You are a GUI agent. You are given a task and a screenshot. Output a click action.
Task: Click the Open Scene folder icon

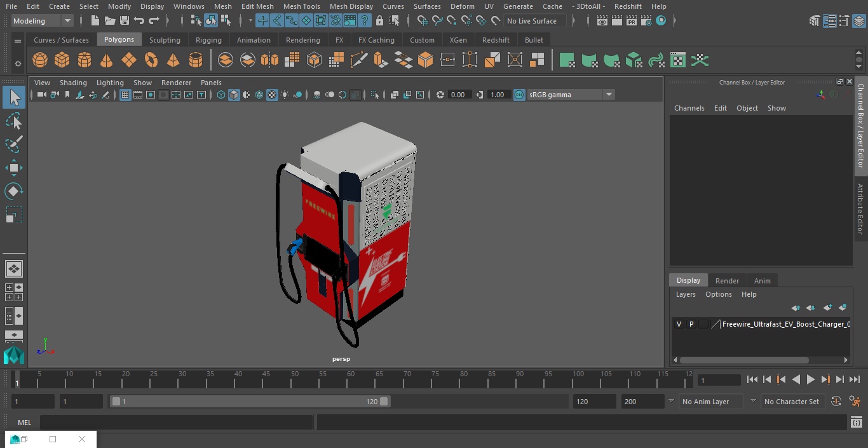pyautogui.click(x=110, y=21)
